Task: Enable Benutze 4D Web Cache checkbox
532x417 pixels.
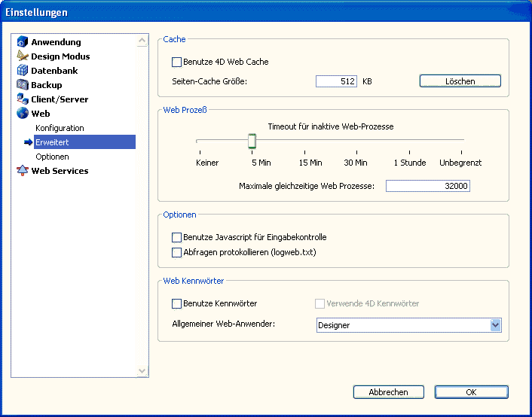Action: coord(177,62)
